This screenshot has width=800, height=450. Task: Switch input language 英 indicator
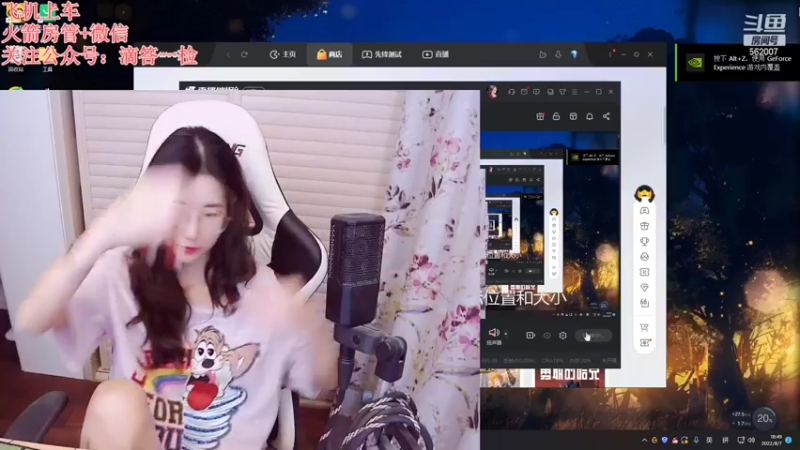[x=709, y=440]
